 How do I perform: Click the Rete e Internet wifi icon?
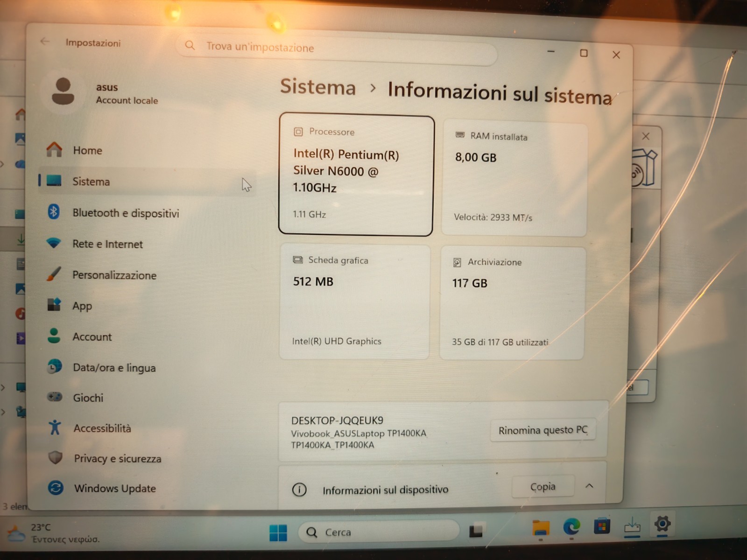coord(54,243)
